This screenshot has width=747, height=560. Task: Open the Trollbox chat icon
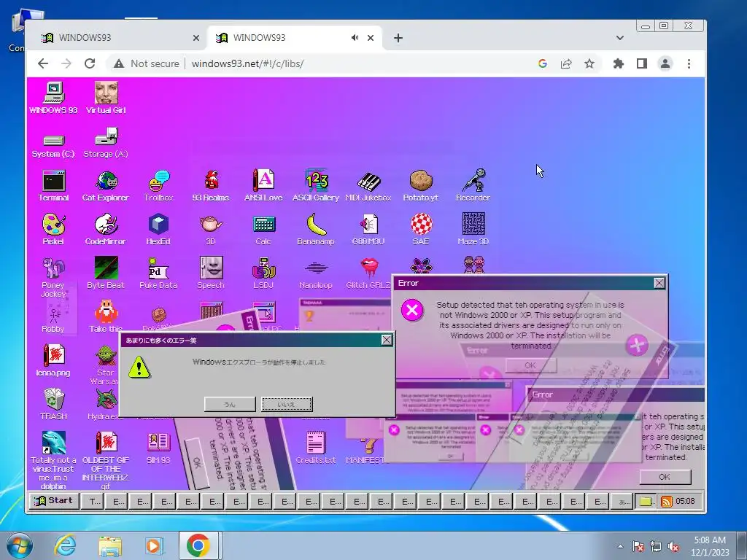click(158, 181)
